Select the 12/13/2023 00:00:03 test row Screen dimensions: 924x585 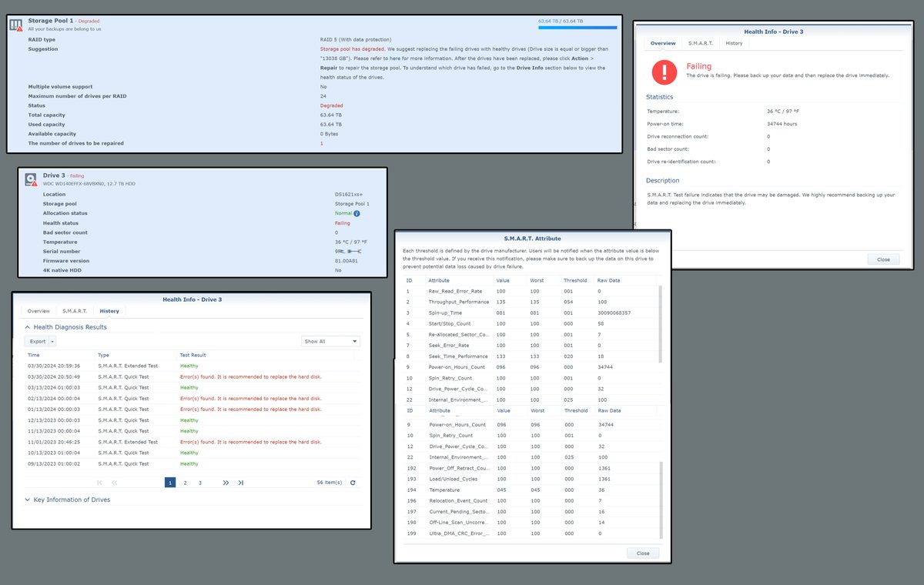(191, 420)
